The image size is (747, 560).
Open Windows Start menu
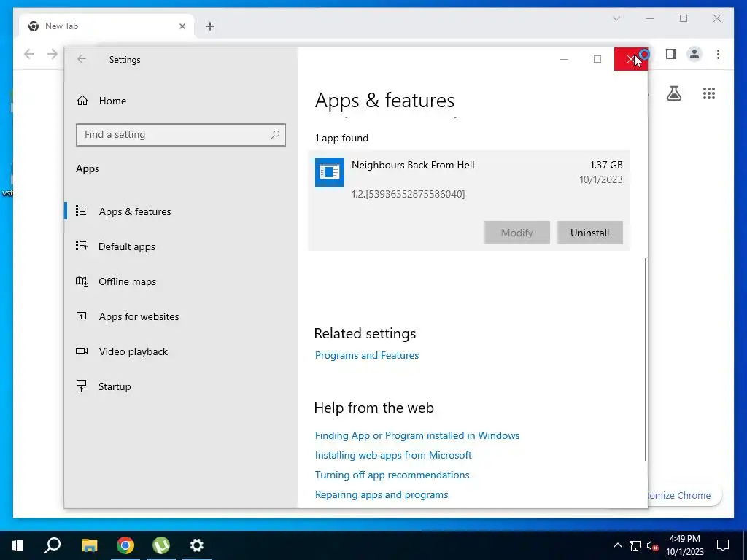pyautogui.click(x=18, y=545)
